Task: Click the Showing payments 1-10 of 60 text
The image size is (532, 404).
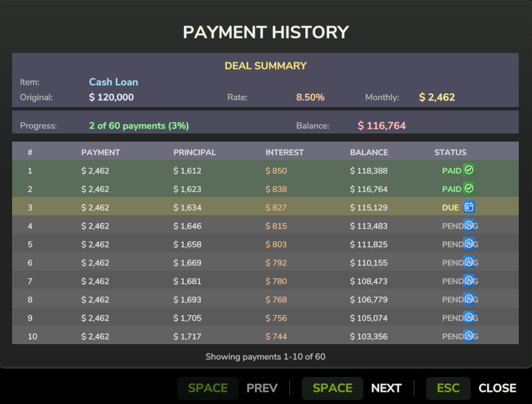Action: (265, 357)
